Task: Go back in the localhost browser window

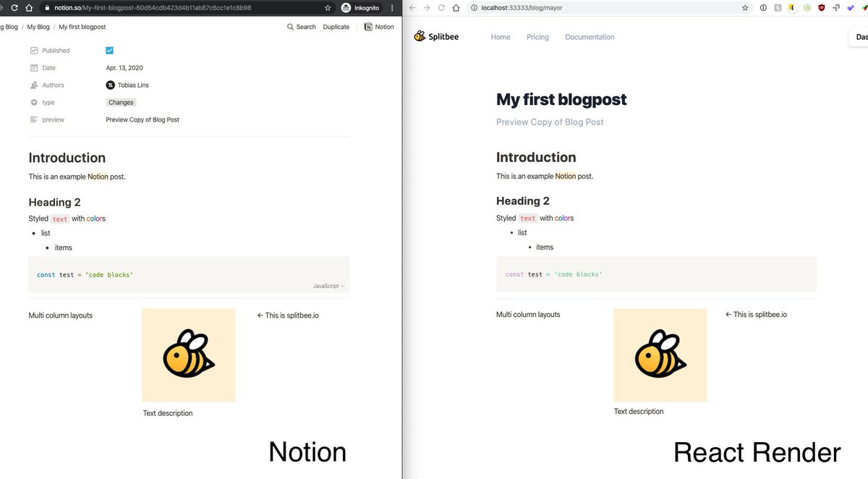Action: tap(412, 8)
